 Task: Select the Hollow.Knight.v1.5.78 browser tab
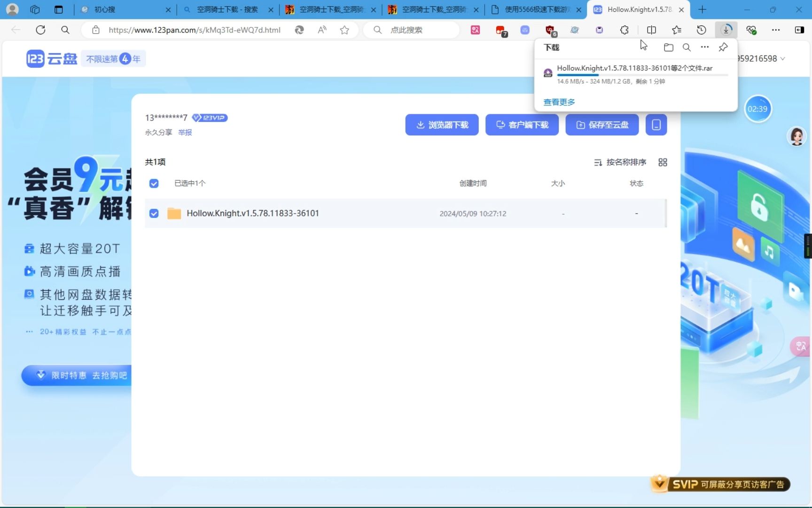pos(638,9)
